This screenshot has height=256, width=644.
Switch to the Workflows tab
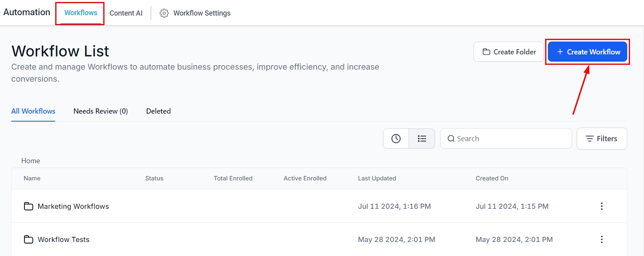(81, 13)
